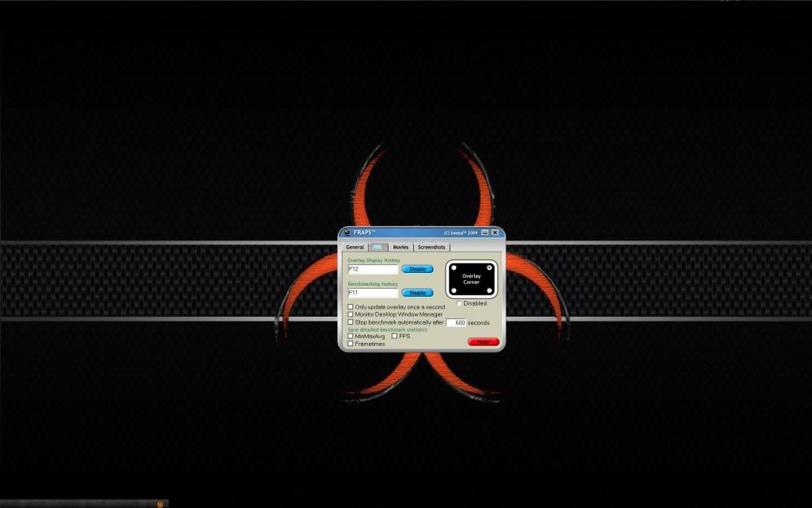
Task: Open the Movies tab
Action: (400, 248)
